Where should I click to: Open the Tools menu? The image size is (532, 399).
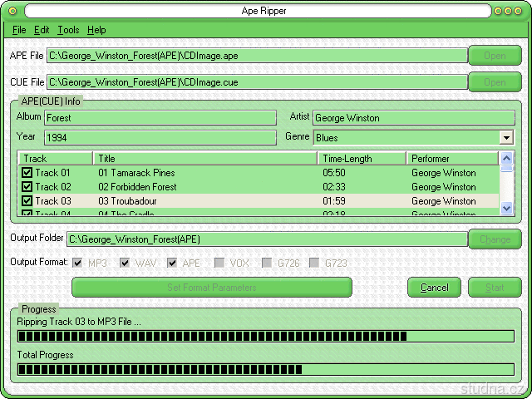tap(68, 30)
